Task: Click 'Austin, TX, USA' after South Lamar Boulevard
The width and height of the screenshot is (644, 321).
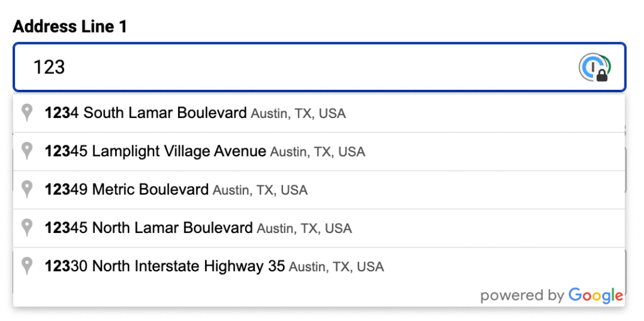Action: pyautogui.click(x=298, y=114)
